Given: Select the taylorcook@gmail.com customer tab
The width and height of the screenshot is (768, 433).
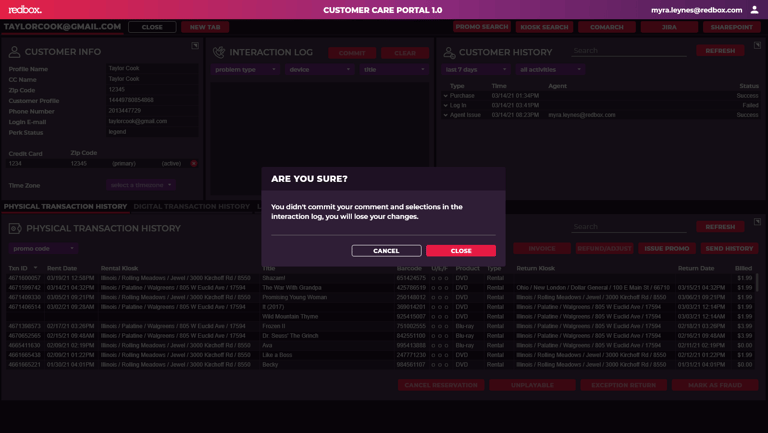Looking at the screenshot, I should coord(62,26).
